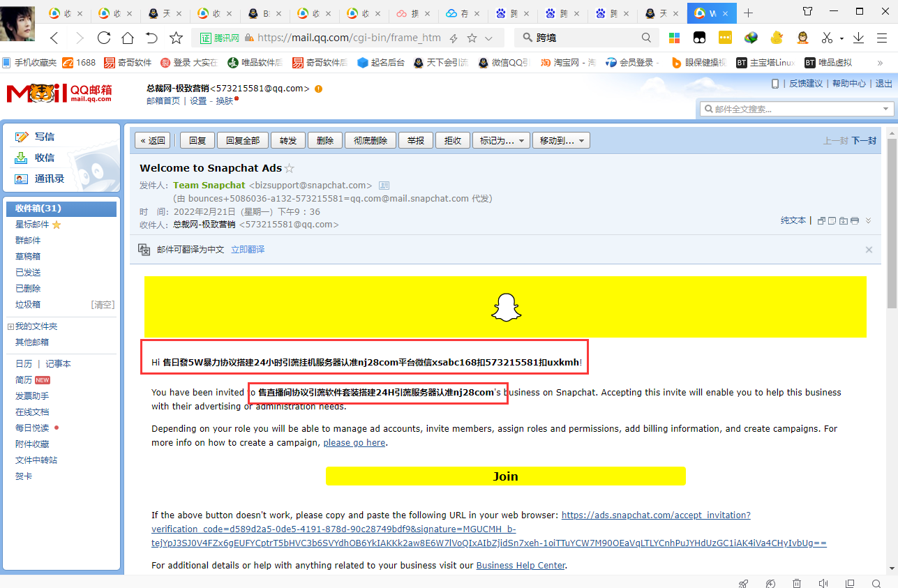Click the vertical scrollbar thumb
This screenshot has width=898, height=588.
point(892,223)
